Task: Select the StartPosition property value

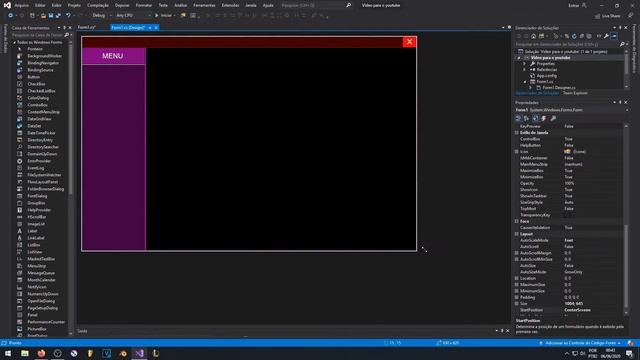Action: (x=593, y=310)
